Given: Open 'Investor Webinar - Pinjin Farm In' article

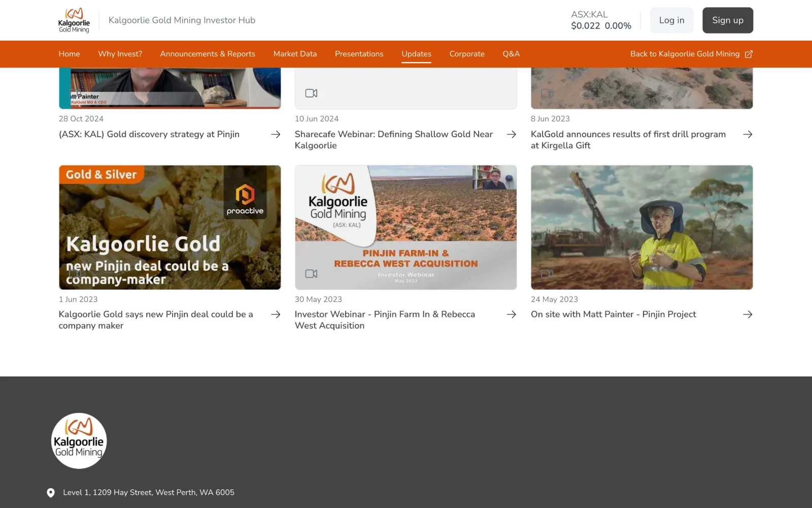Looking at the screenshot, I should point(385,320).
